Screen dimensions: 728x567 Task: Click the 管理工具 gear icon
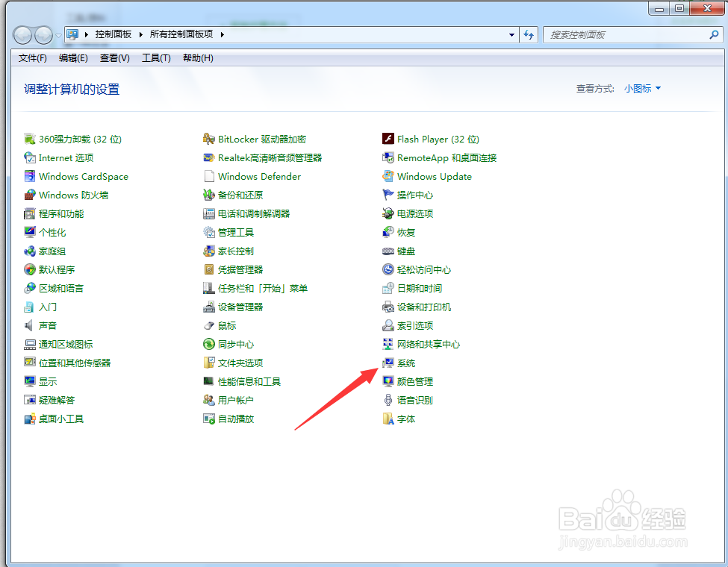209,232
